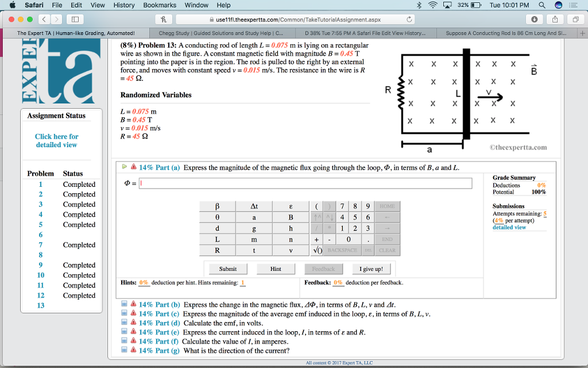This screenshot has width=588, height=368.
Task: Click the open parenthesis key on the keypad
Action: click(x=316, y=206)
